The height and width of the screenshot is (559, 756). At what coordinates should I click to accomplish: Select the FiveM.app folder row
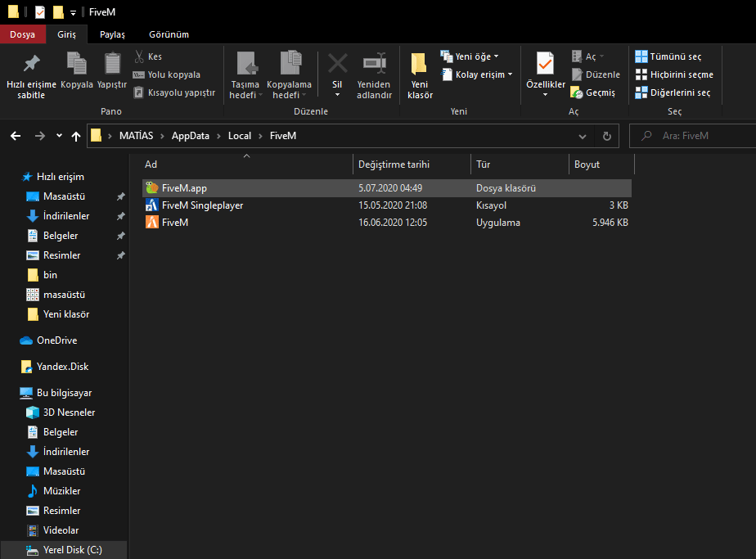point(388,188)
